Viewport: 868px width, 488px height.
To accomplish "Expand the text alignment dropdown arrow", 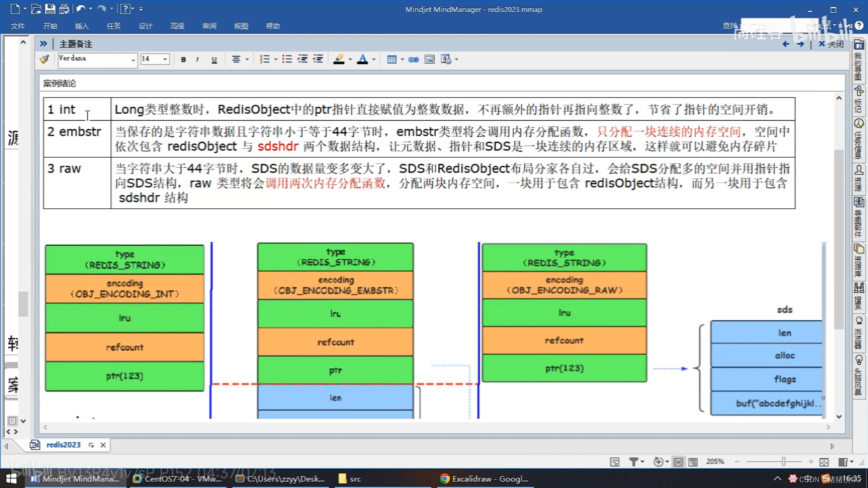I will point(247,59).
